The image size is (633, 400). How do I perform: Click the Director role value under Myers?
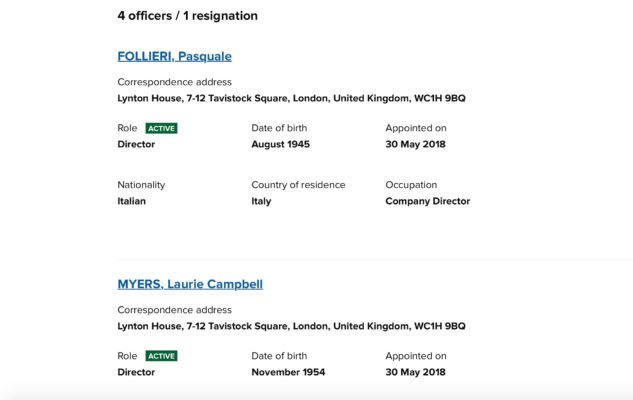coord(136,372)
